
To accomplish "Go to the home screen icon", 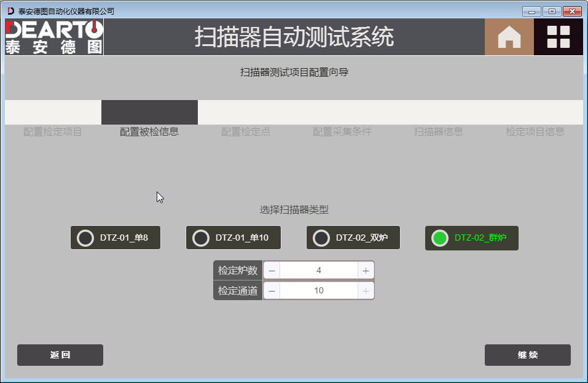I will click(509, 37).
